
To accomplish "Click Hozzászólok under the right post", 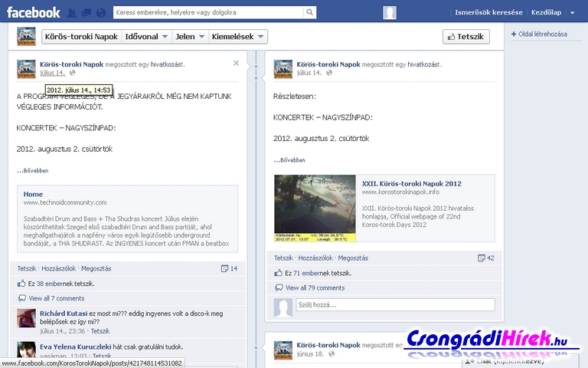I will (315, 258).
